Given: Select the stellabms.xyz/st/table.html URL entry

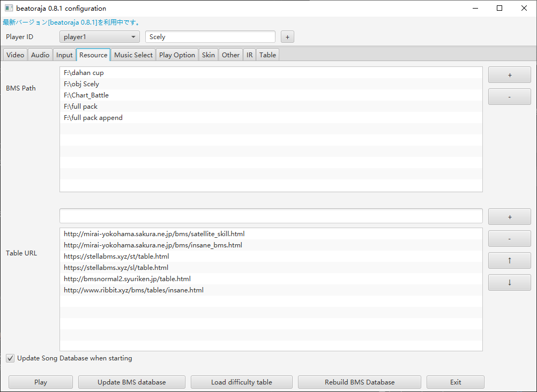Looking at the screenshot, I should pyautogui.click(x=116, y=257).
